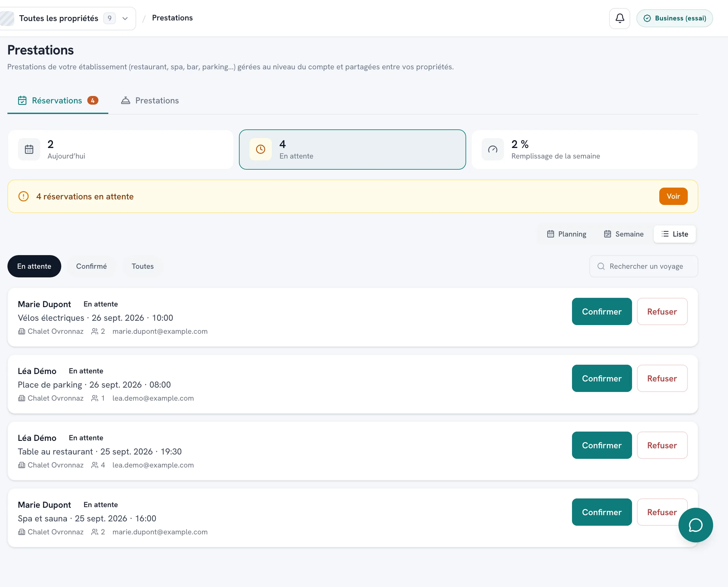The image size is (728, 587).
Task: Refuse the Table au restaurant reservation
Action: tap(662, 445)
